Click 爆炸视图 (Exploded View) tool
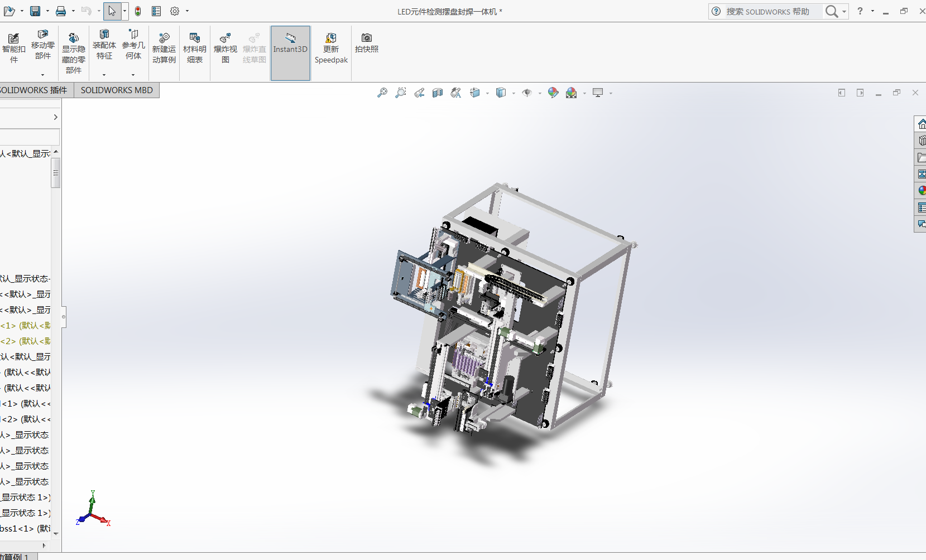The height and width of the screenshot is (560, 926). point(225,49)
